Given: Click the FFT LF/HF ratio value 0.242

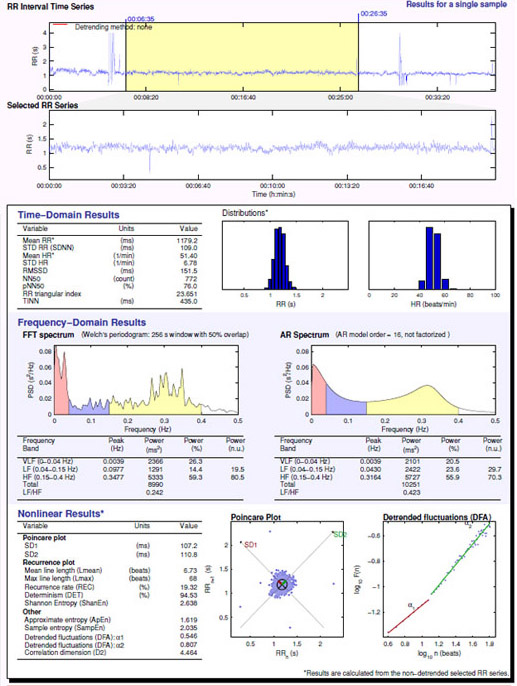Looking at the screenshot, I should coord(154,492).
